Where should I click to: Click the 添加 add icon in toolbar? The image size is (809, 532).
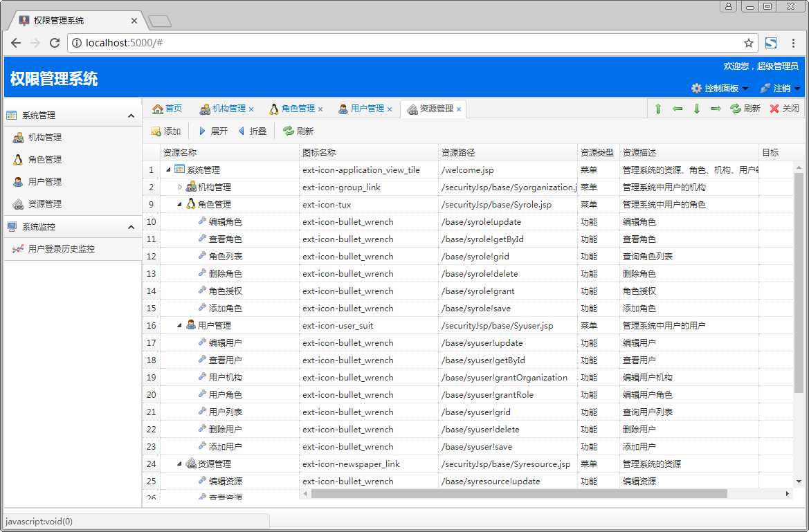(x=156, y=131)
